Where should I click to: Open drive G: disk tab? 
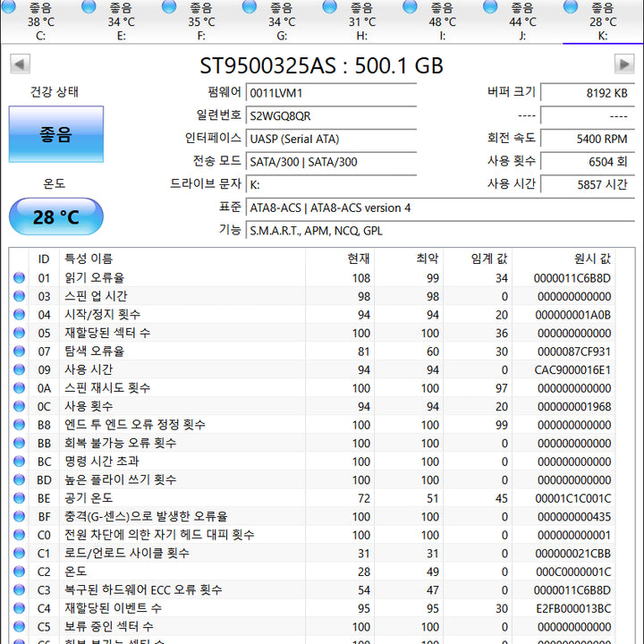click(x=282, y=21)
